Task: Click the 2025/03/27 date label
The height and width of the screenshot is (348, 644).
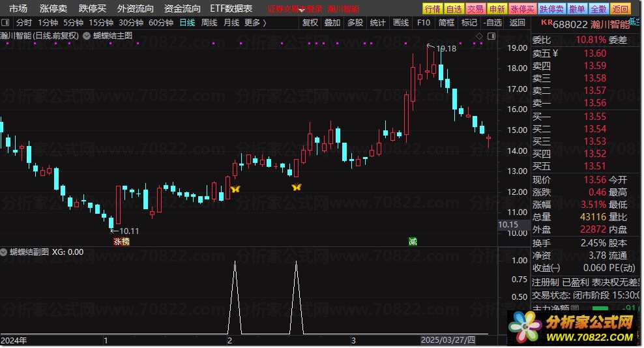Action: tap(448, 340)
